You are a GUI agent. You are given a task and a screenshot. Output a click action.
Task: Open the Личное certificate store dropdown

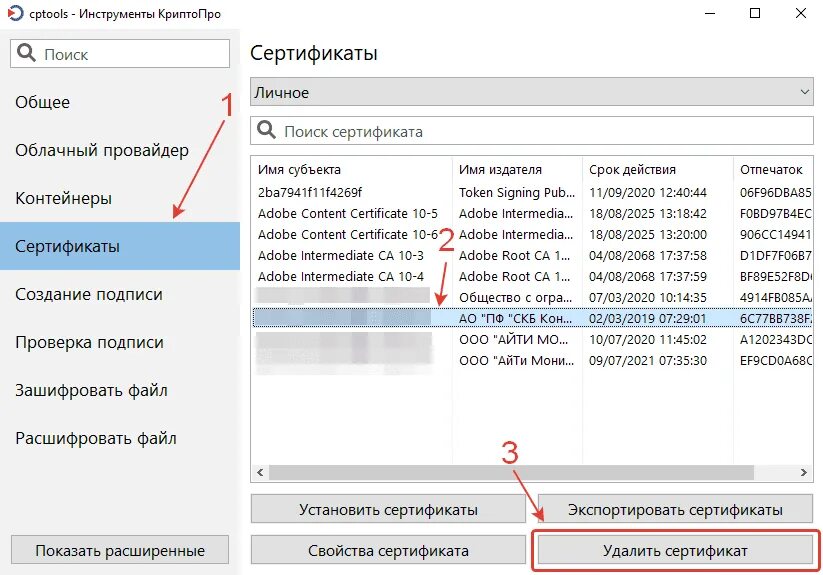(532, 92)
